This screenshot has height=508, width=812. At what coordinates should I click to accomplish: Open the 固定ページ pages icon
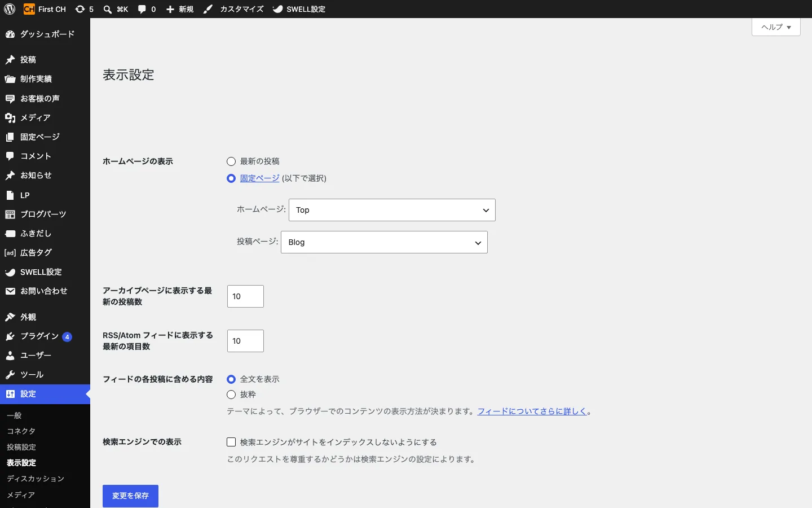[x=10, y=137]
